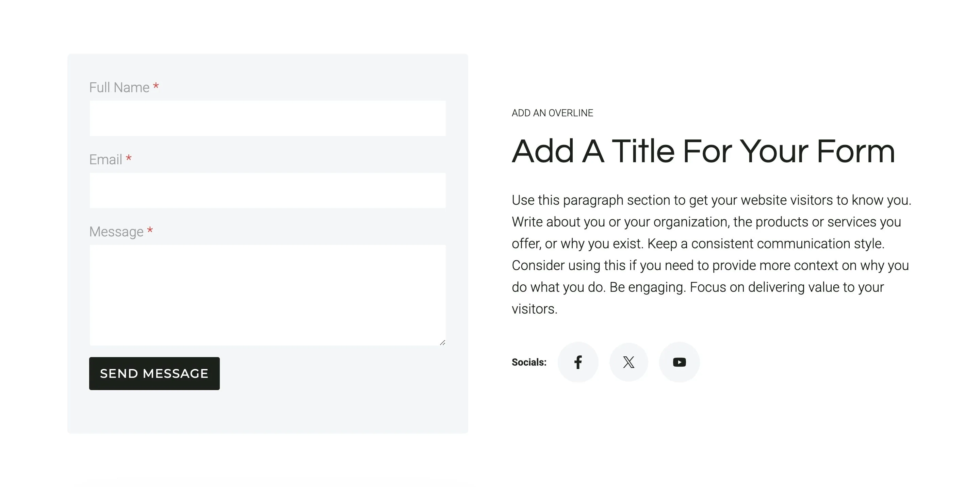Screen dimensions: 980x487
Task: Click the word 'visitors.' ending the paragraph
Action: point(535,309)
